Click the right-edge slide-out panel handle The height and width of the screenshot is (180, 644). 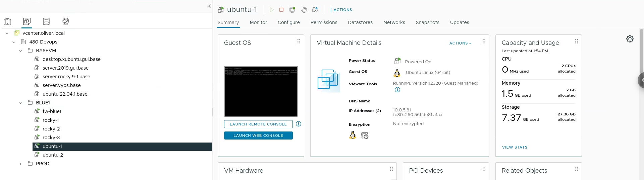(x=641, y=80)
